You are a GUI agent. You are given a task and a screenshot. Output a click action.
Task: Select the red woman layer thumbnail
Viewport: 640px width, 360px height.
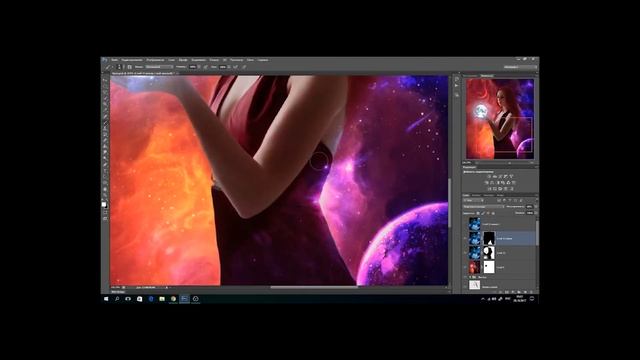[474, 267]
